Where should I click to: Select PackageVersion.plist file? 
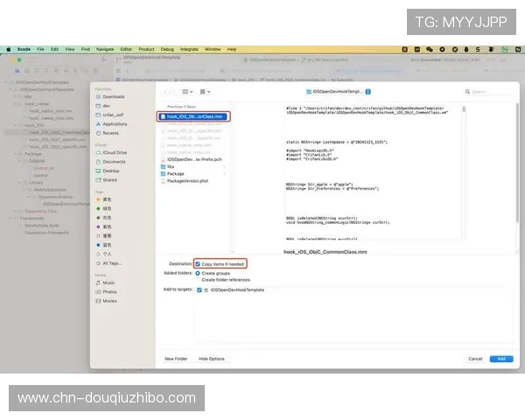tap(187, 180)
